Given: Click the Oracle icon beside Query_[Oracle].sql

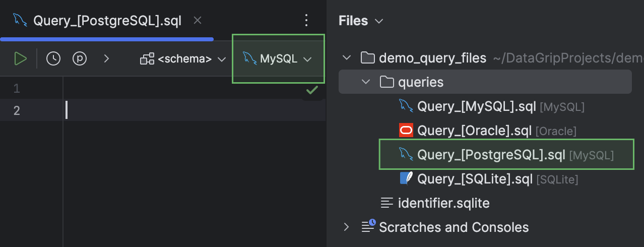Looking at the screenshot, I should (406, 131).
